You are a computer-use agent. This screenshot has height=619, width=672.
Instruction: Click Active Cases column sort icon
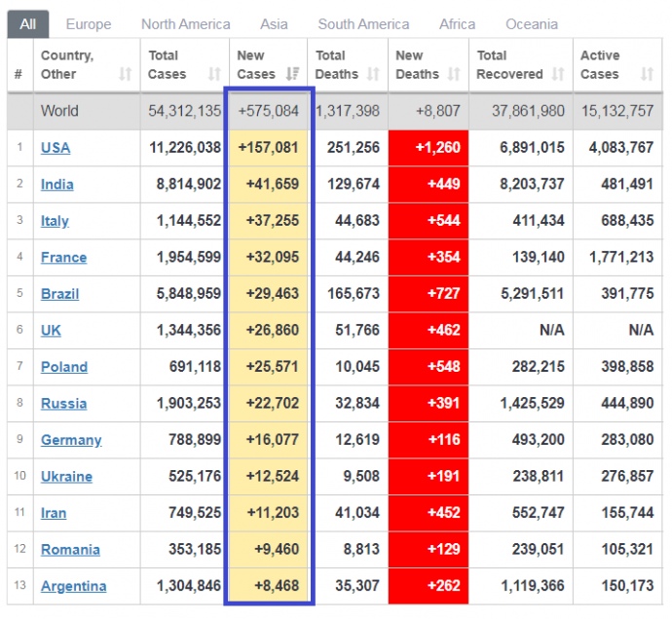tap(647, 74)
